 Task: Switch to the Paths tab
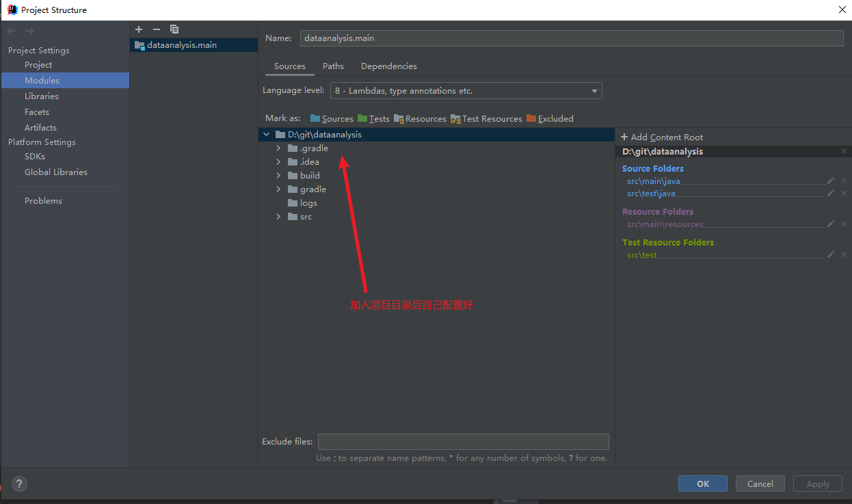click(x=333, y=66)
